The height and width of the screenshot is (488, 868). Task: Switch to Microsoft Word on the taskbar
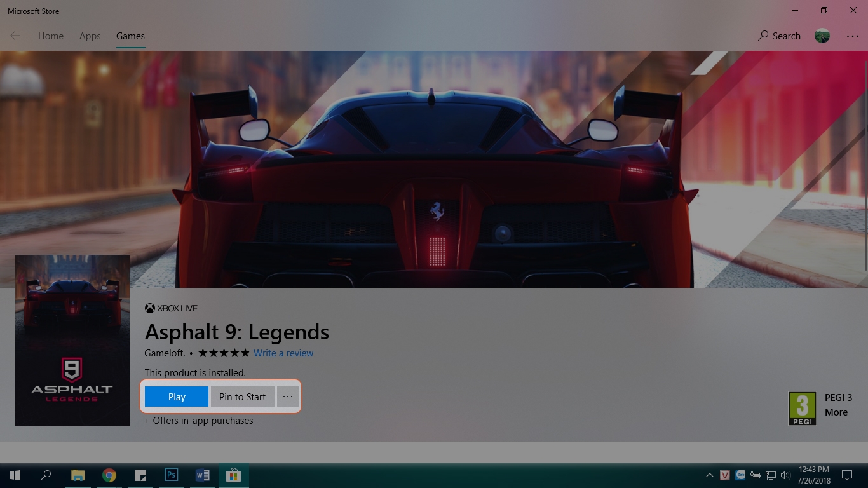[203, 475]
